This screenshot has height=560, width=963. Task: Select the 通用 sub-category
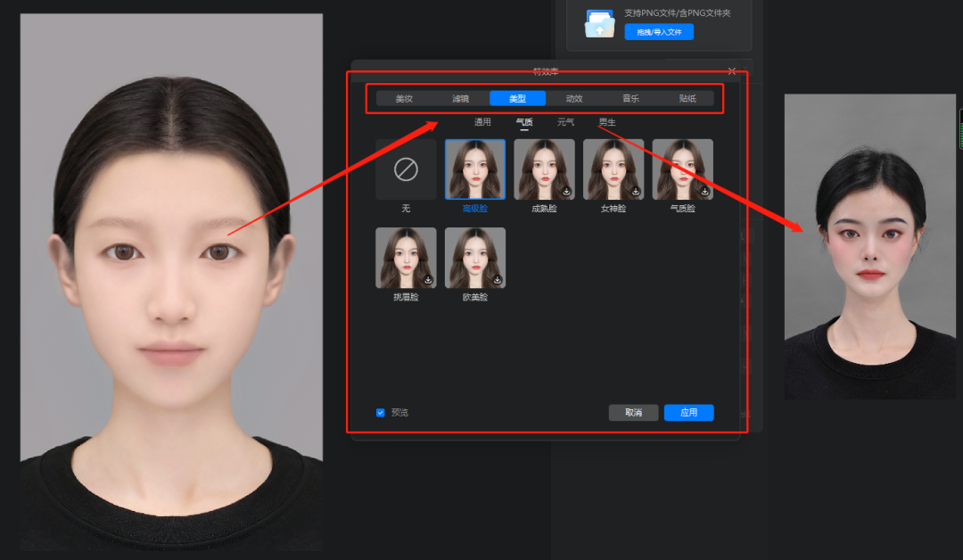pyautogui.click(x=482, y=122)
